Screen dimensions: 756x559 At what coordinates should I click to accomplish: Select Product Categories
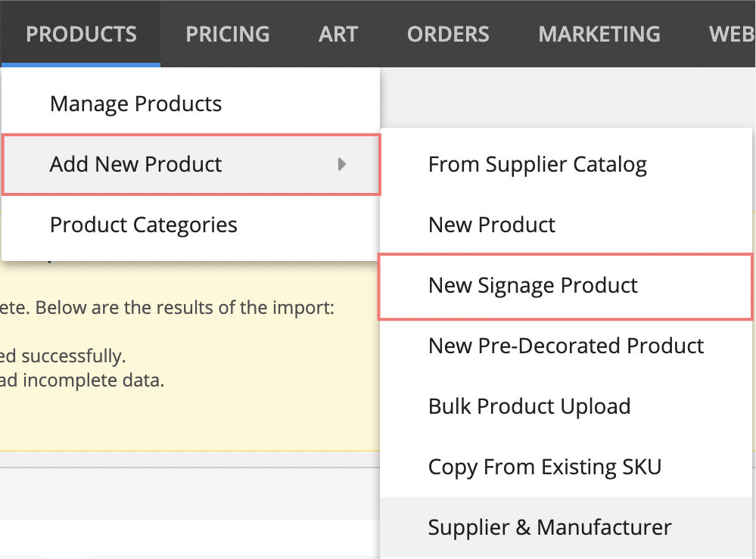click(143, 225)
